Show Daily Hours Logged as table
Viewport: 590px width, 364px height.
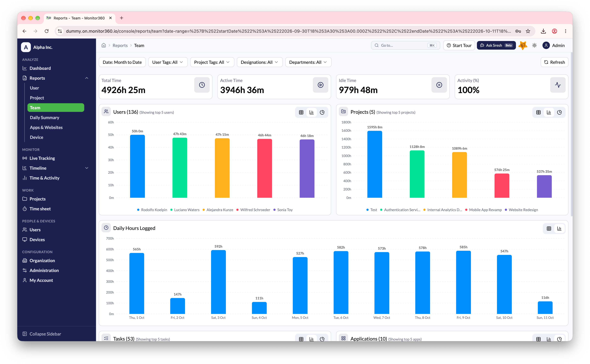coord(549,228)
